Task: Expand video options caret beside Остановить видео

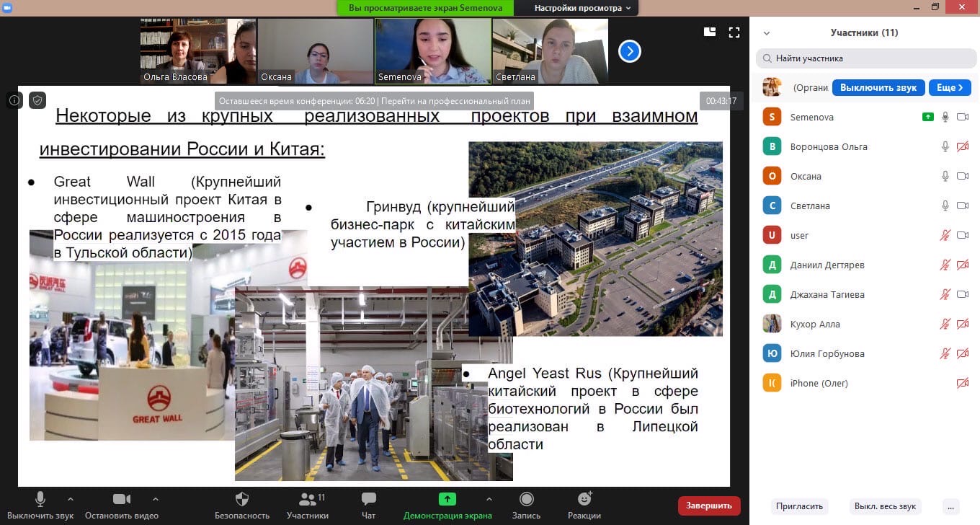Action: [155, 498]
